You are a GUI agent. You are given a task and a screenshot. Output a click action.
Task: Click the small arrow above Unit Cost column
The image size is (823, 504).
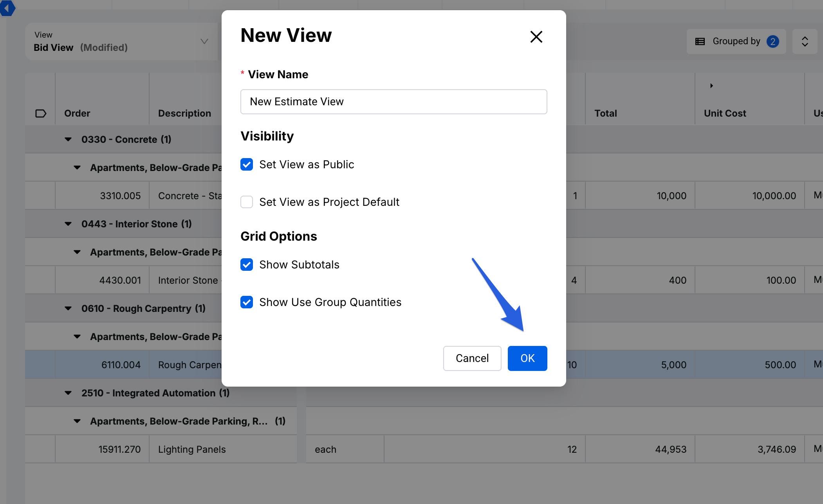(x=711, y=86)
